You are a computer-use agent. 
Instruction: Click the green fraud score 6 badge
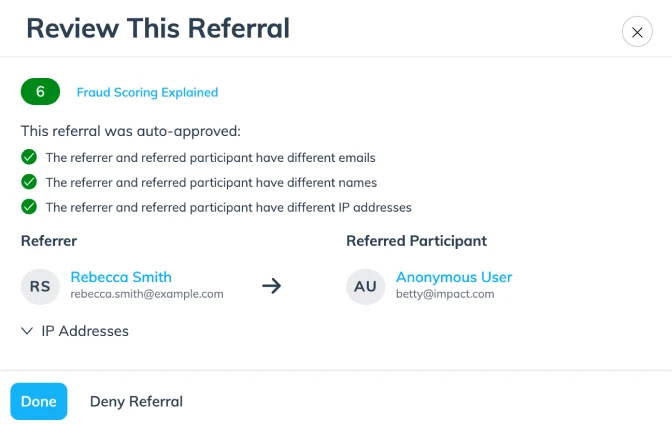40,92
